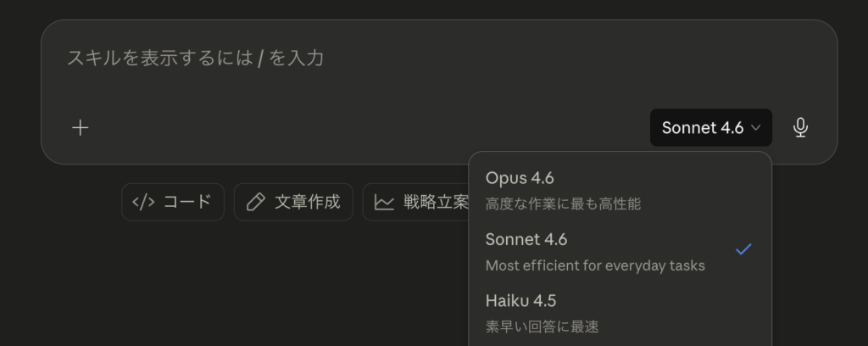This screenshot has height=346, width=868.
Task: Switch to Haiku 4.5 in the model menu
Action: pos(520,301)
